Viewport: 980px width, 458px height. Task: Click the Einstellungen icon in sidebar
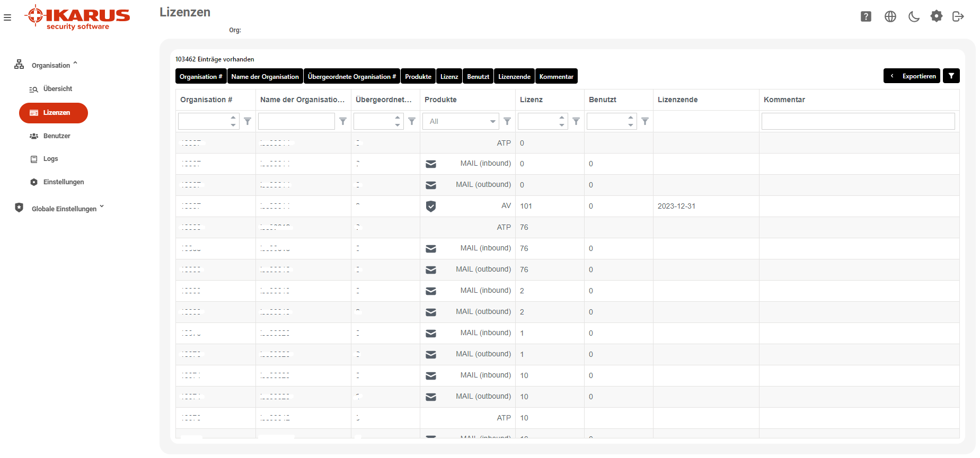(34, 182)
